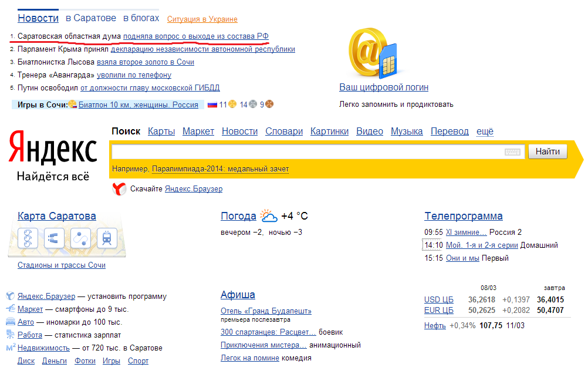Viewport: 588px width, 374px height.
Task: Click the weather sun-and-cloud icon
Action: 269,215
